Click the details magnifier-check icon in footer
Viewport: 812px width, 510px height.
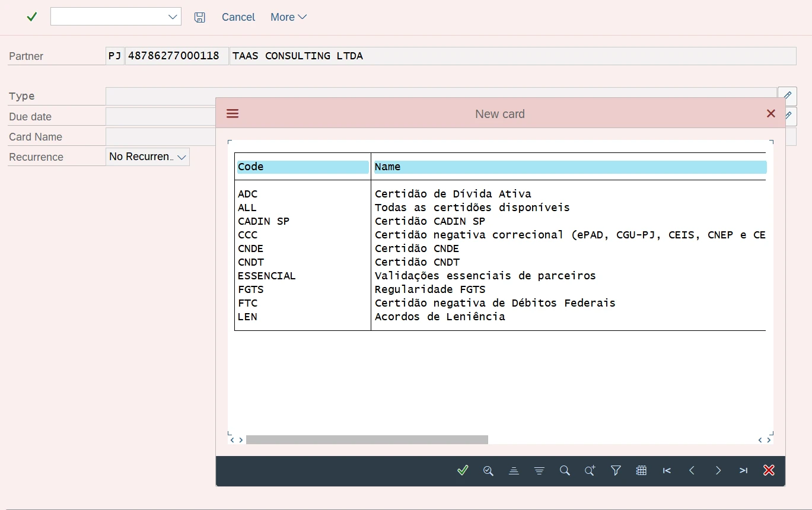(x=488, y=470)
